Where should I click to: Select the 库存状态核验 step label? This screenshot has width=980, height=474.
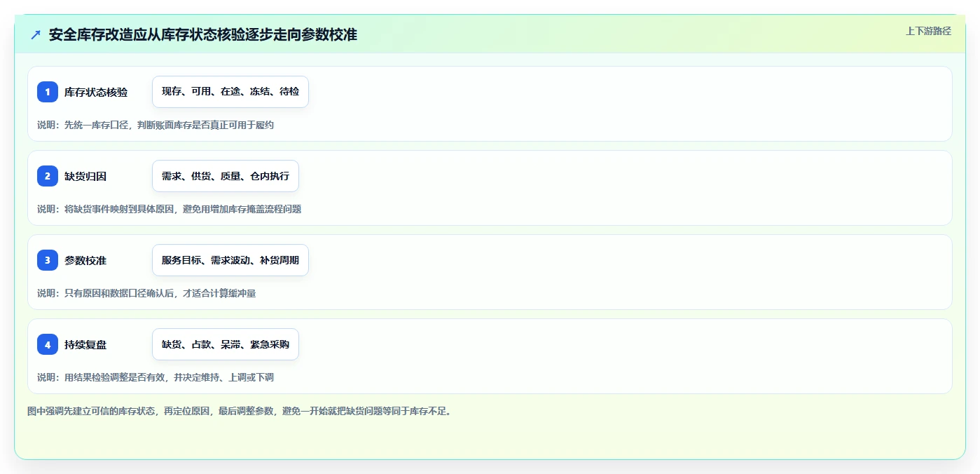click(x=96, y=92)
